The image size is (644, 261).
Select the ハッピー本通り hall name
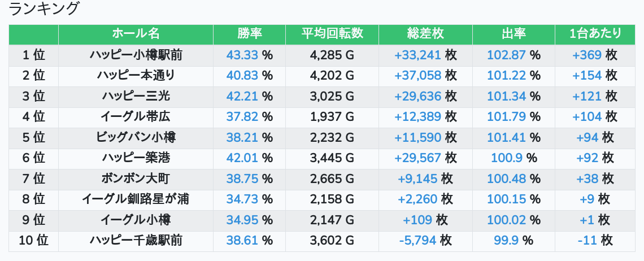tap(136, 76)
